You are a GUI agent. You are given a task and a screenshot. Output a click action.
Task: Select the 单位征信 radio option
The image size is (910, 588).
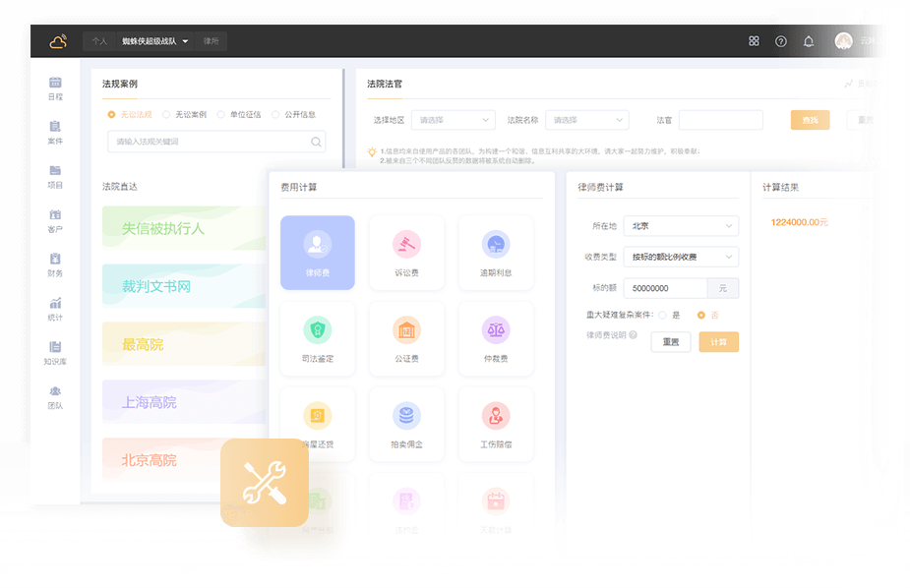point(238,114)
